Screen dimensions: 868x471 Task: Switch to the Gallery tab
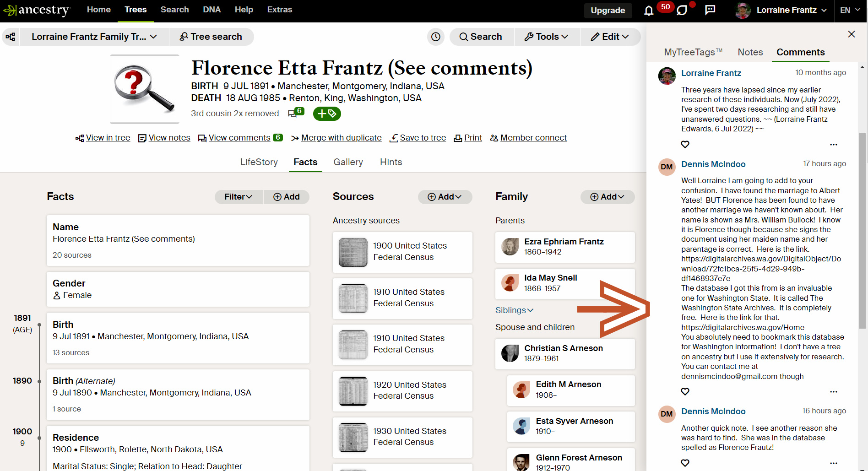click(x=348, y=162)
